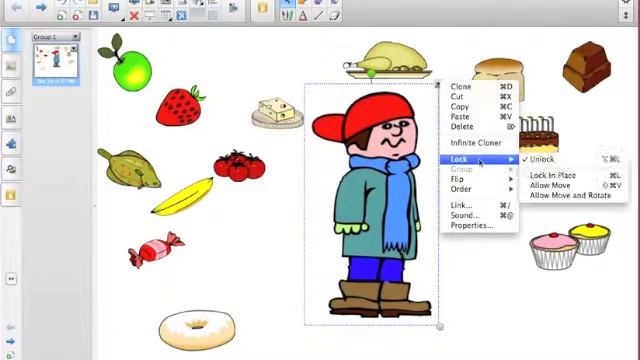Image resolution: width=640 pixels, height=360 pixels.
Task: Select the wrapped candy image
Action: [x=156, y=249]
